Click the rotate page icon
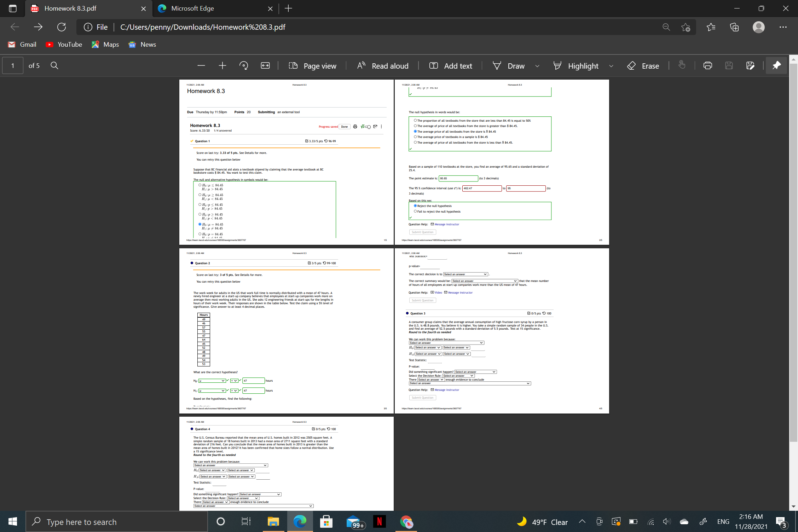Image resolution: width=798 pixels, height=532 pixels. 244,66
